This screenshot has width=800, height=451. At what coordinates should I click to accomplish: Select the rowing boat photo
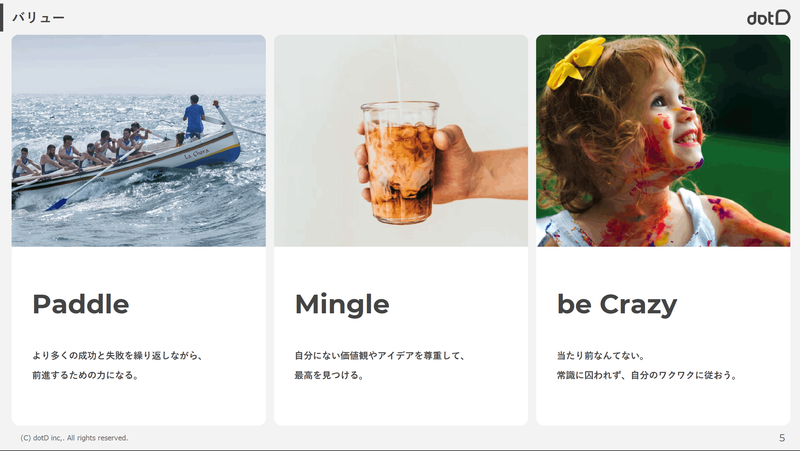tap(139, 141)
